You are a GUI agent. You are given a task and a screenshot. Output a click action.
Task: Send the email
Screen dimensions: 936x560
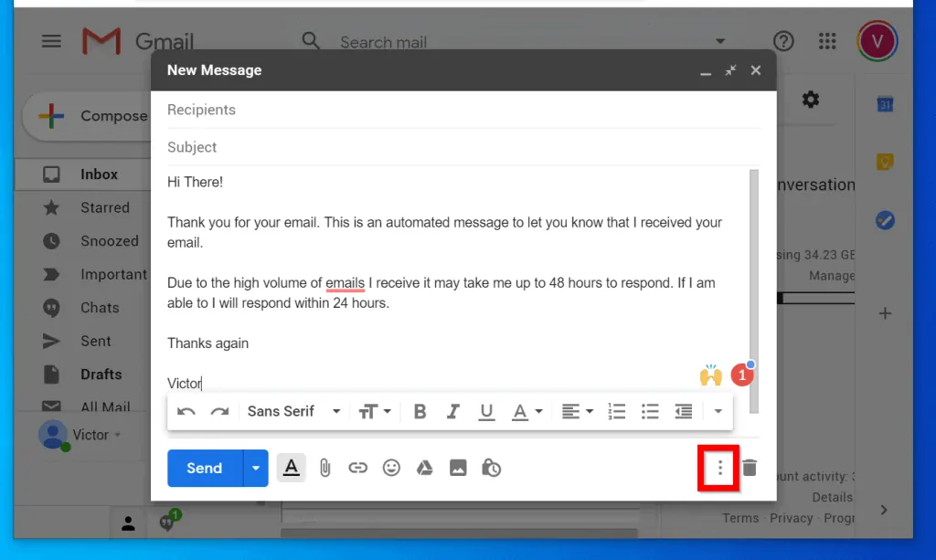pyautogui.click(x=205, y=468)
